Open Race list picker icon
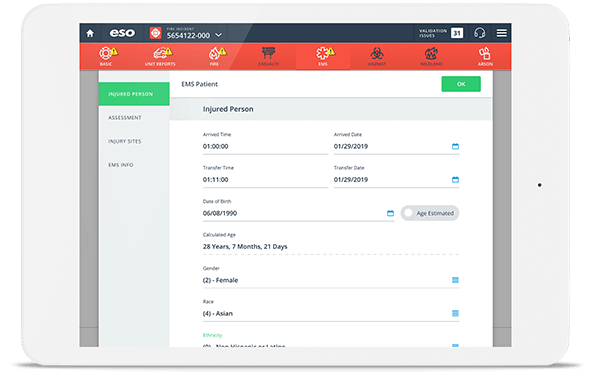Image resolution: width=602 pixels, height=376 pixels. coord(455,313)
